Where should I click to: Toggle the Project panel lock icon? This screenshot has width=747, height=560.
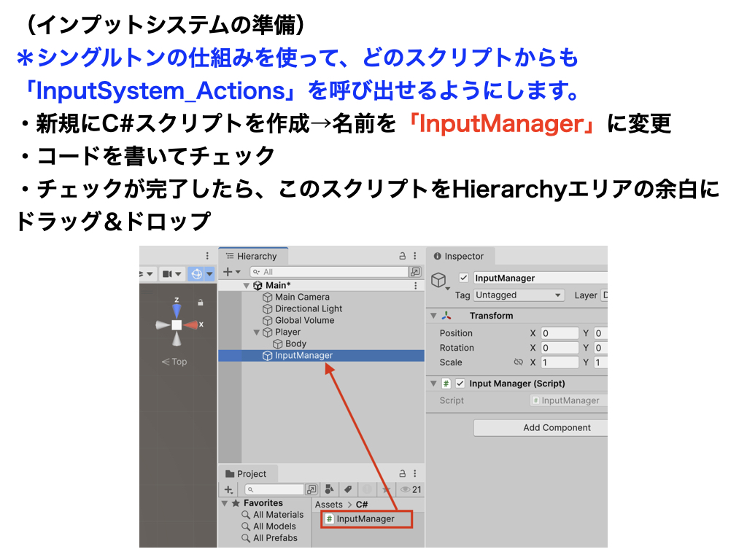402,473
